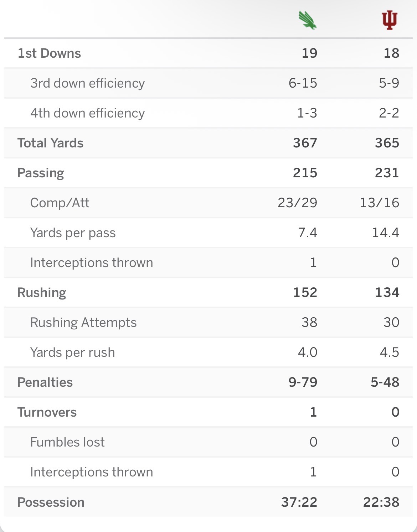417x532 pixels.
Task: Select the Possession heading
Action: pyautogui.click(x=51, y=502)
